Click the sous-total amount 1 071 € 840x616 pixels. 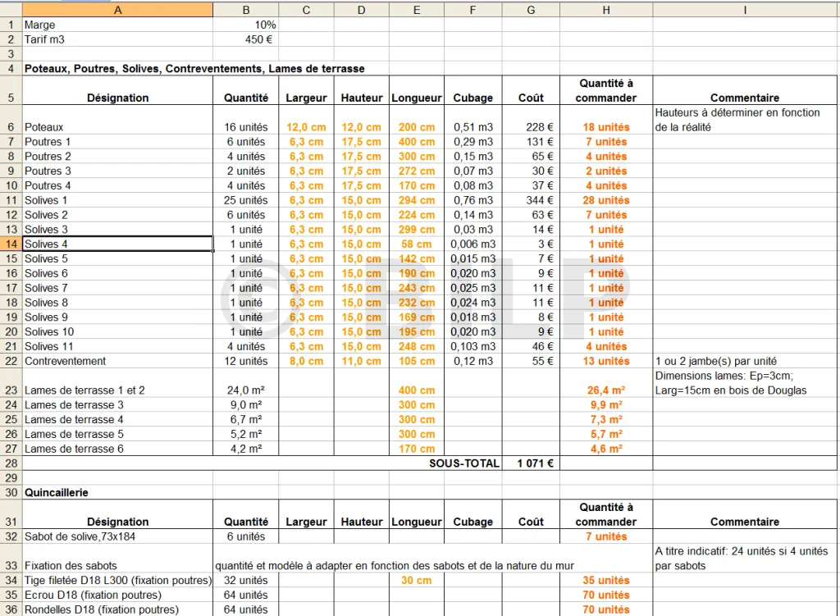pyautogui.click(x=531, y=463)
